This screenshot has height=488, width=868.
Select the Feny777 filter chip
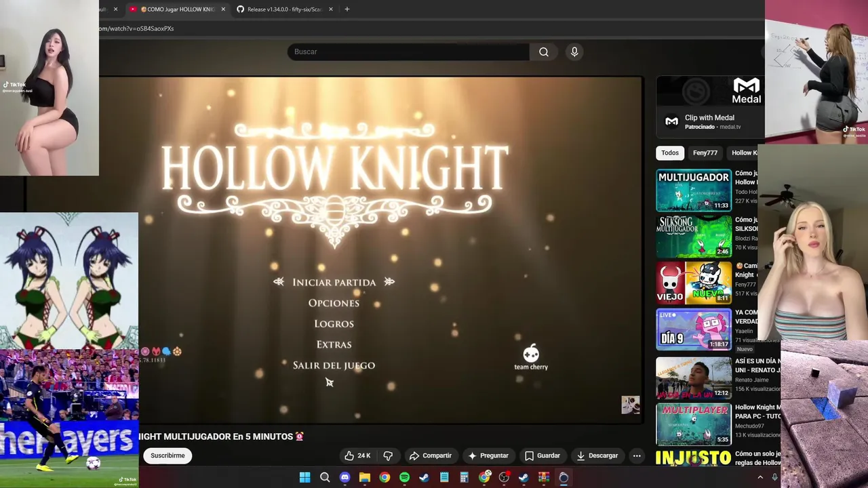click(x=705, y=152)
